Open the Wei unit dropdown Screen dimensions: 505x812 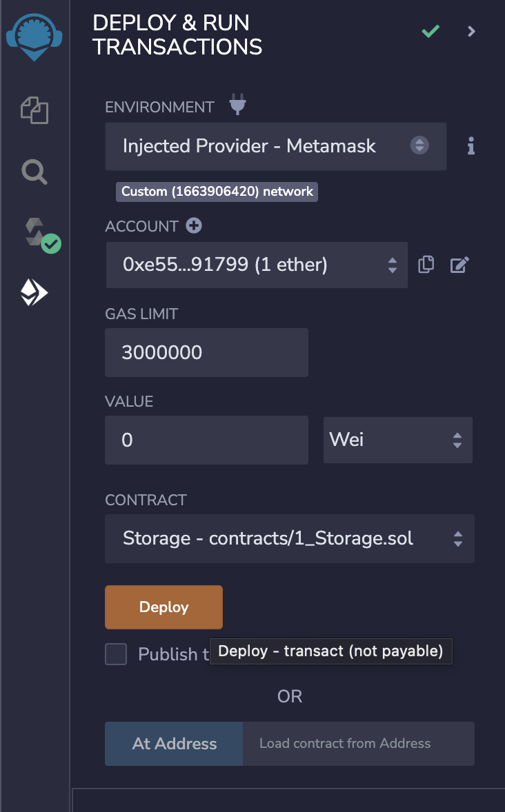click(x=397, y=440)
